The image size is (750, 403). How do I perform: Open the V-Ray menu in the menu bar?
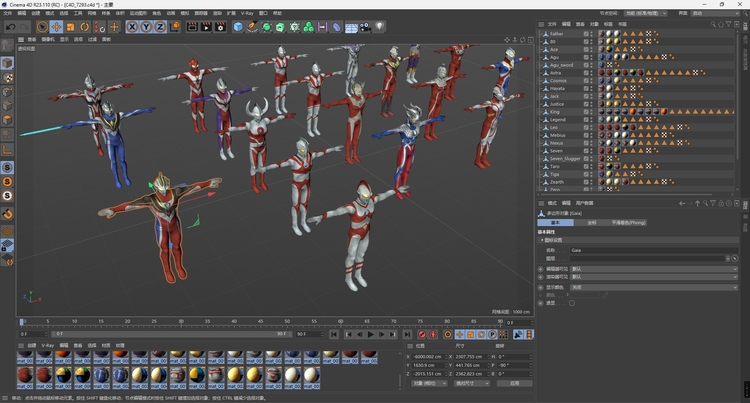coord(247,13)
